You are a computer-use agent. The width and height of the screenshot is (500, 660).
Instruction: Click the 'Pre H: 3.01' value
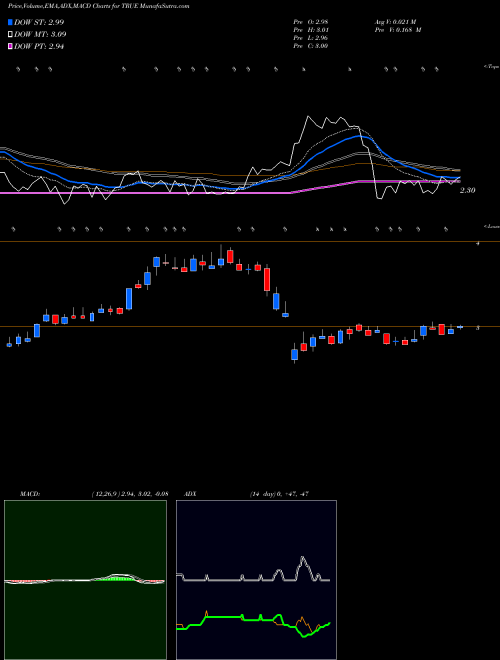coord(311,30)
